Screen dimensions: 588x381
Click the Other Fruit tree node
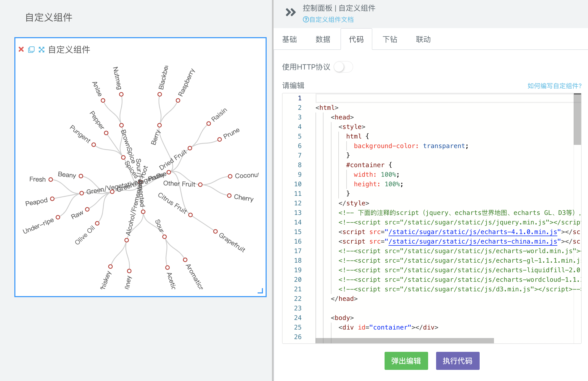(x=200, y=185)
